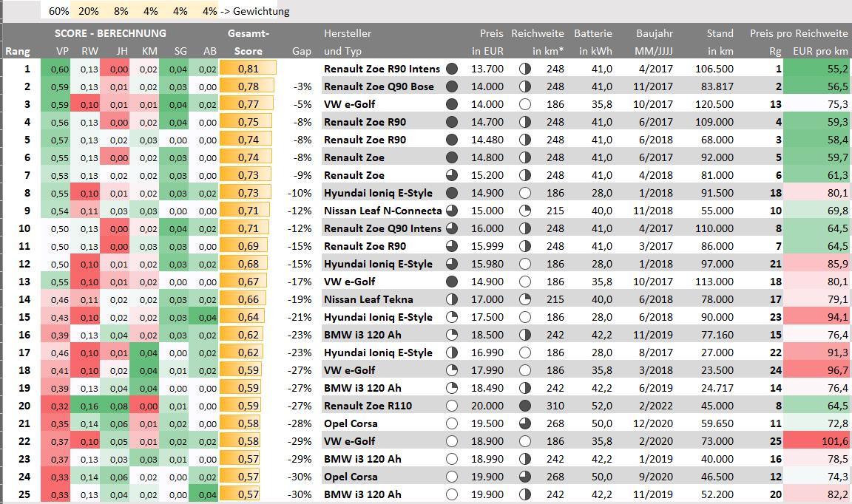
Task: Click the price Harvey ball beside Renault Zoe Q90 Intens
Action: coord(452,228)
